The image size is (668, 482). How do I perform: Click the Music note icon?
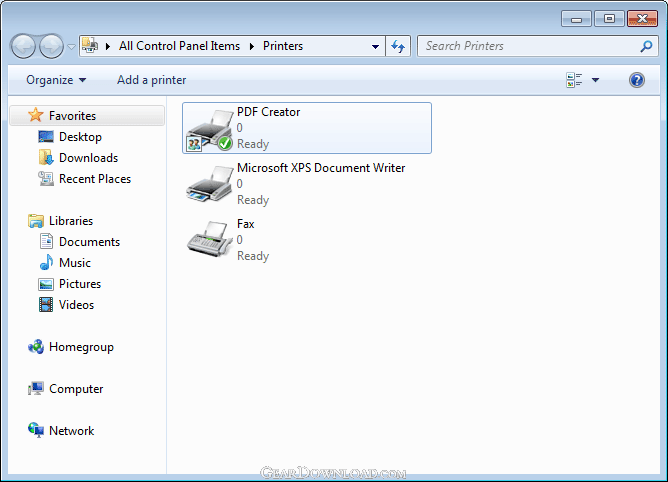46,263
